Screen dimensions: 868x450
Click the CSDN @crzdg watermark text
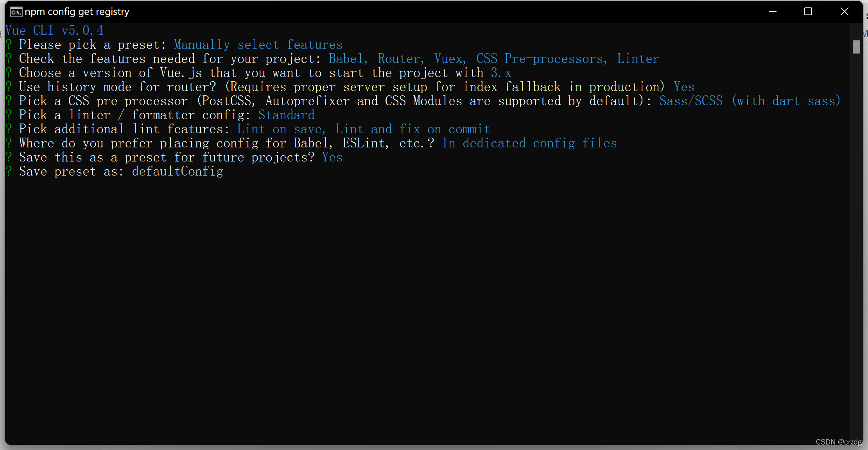(x=838, y=442)
